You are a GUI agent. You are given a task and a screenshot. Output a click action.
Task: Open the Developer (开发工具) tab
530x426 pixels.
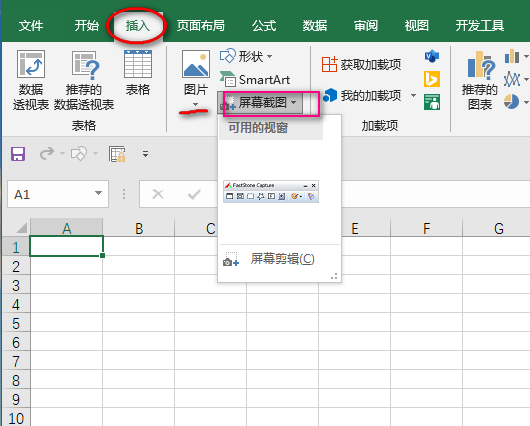(x=480, y=26)
